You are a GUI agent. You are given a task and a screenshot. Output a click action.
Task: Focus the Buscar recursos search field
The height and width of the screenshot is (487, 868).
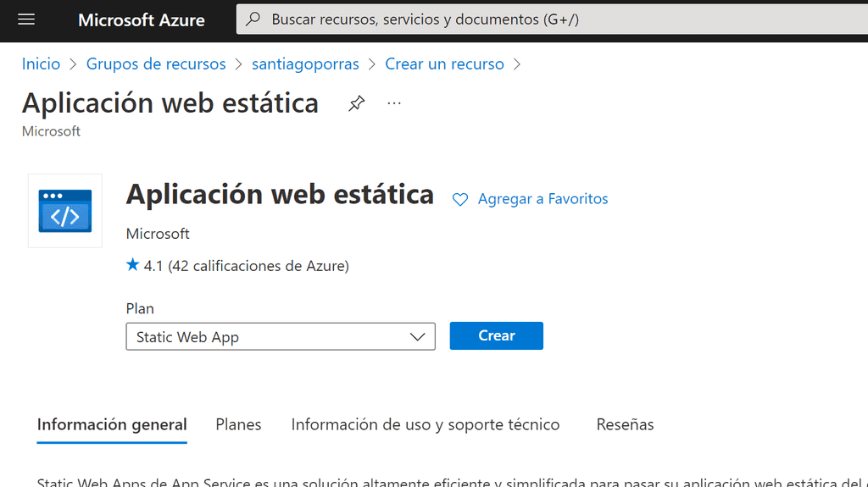(509, 19)
